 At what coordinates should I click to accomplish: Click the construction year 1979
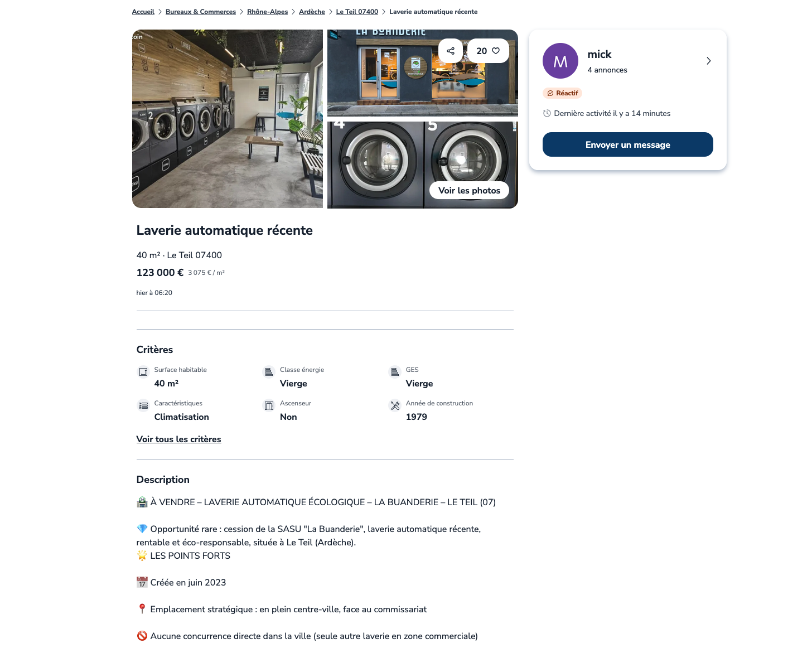[417, 417]
